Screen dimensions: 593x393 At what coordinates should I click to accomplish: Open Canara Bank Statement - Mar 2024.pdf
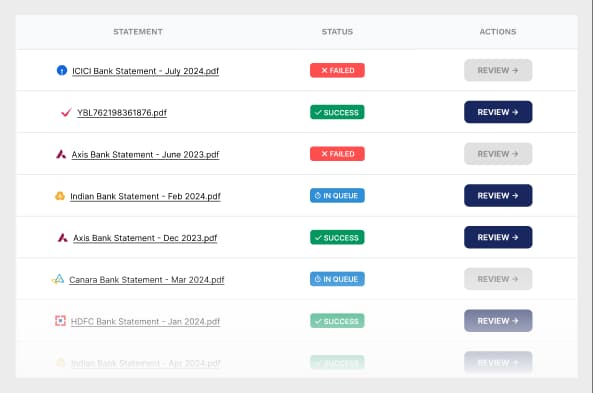pos(147,280)
